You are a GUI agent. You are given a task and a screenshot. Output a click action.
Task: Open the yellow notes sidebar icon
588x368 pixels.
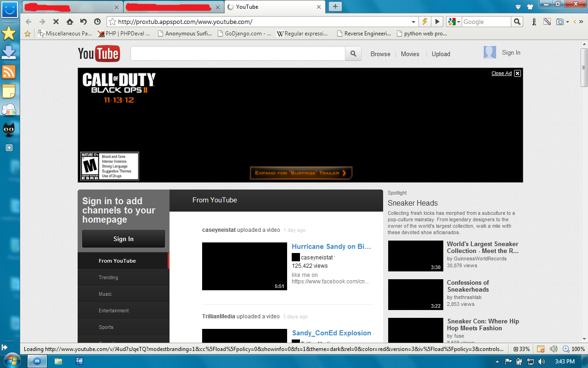(x=9, y=91)
